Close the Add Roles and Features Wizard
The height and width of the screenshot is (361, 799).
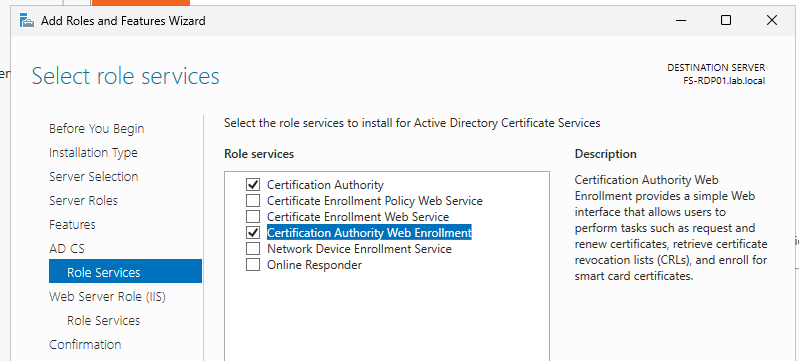click(x=771, y=20)
